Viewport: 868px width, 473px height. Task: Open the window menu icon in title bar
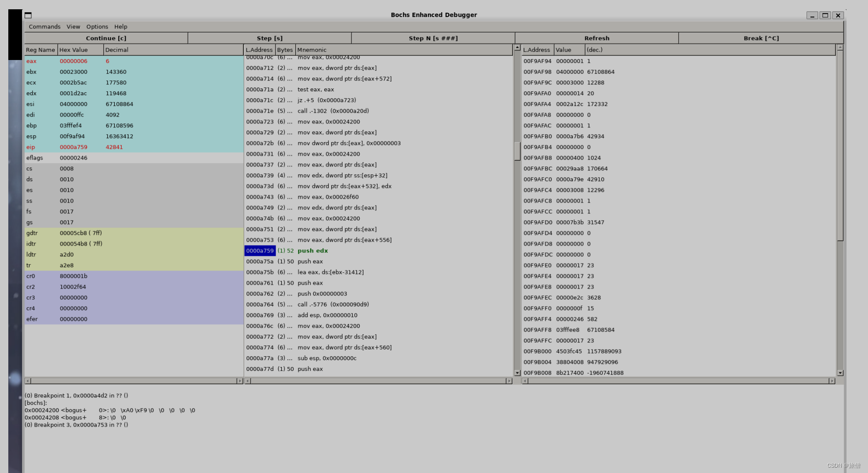tap(28, 15)
